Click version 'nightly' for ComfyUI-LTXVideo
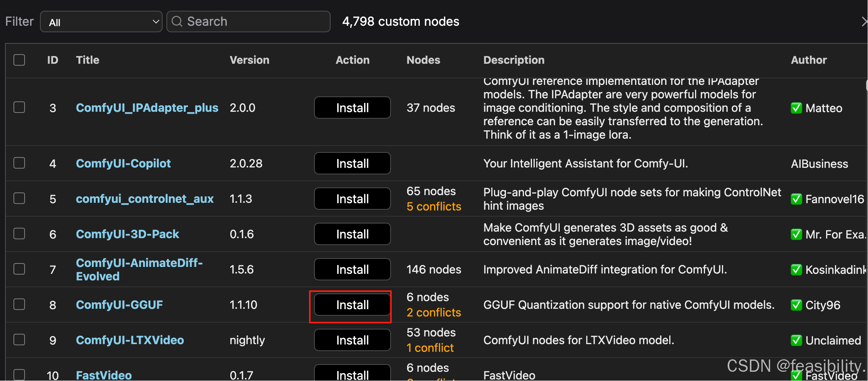The image size is (868, 381). [247, 340]
